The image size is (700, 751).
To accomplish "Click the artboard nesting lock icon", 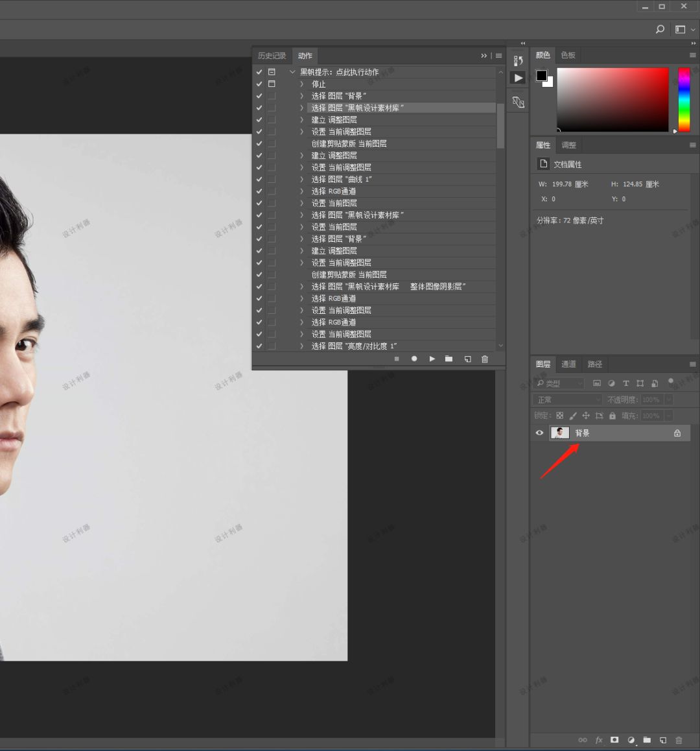I will tap(599, 416).
